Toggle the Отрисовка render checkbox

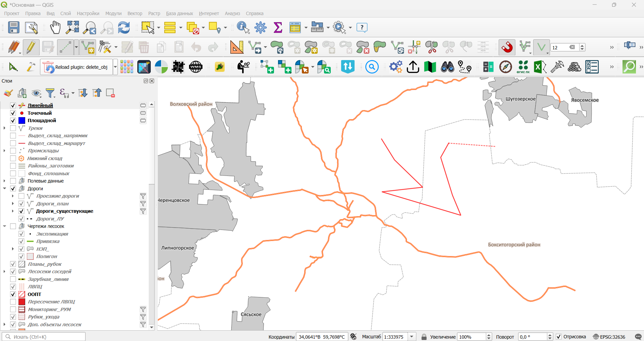click(x=559, y=337)
